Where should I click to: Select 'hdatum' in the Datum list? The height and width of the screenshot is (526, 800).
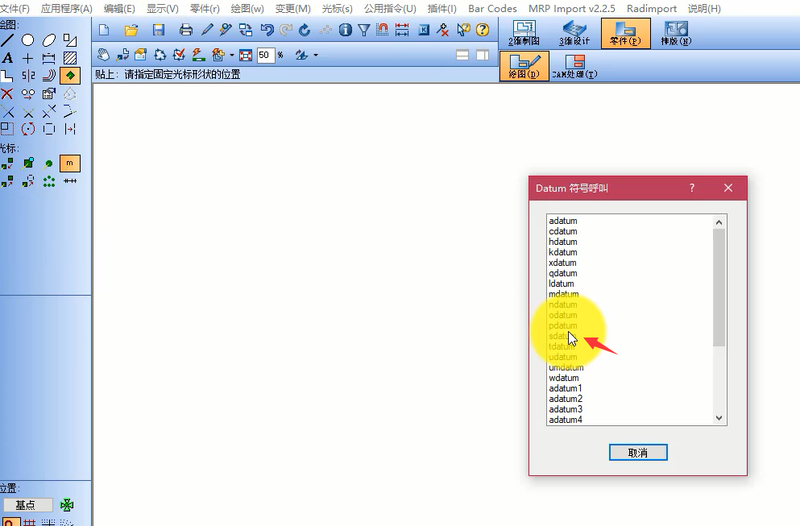click(x=563, y=242)
